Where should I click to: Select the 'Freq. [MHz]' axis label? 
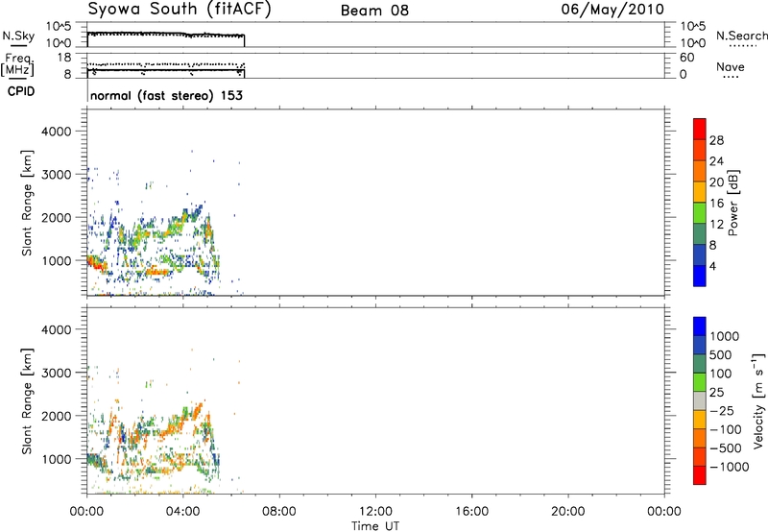[x=17, y=65]
